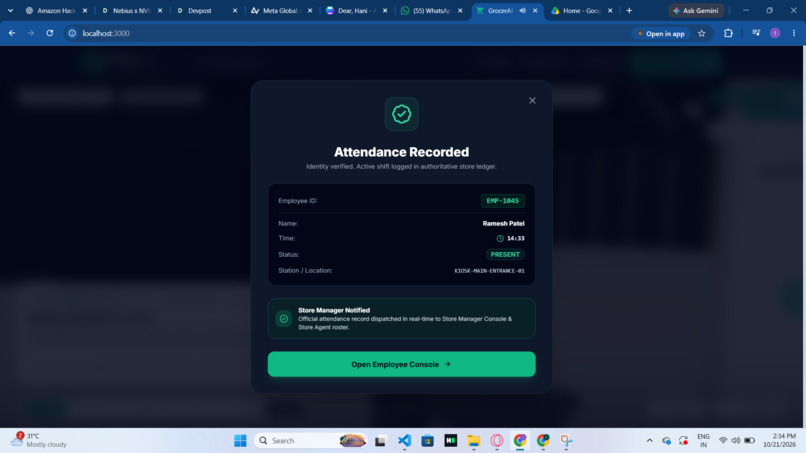Screen dimensions: 806x453
Task: Go back to the previous page
Action: tap(12, 33)
